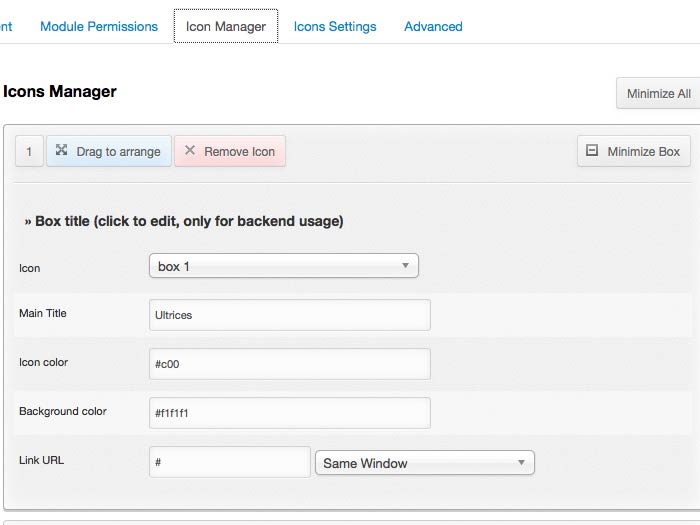Click the Icons Manager heading

60,92
